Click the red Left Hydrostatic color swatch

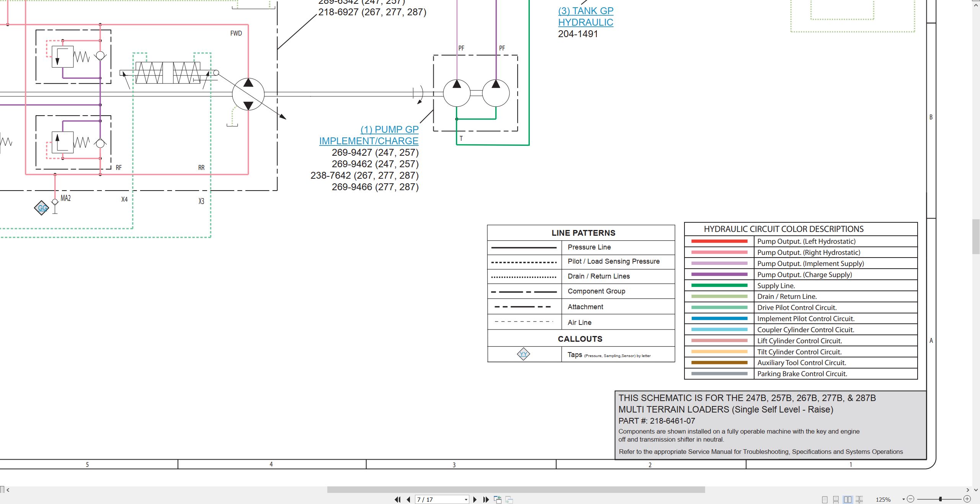click(x=719, y=241)
